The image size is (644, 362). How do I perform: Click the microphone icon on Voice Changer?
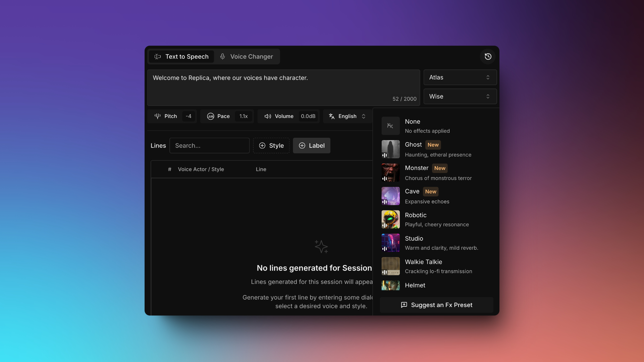(x=222, y=57)
